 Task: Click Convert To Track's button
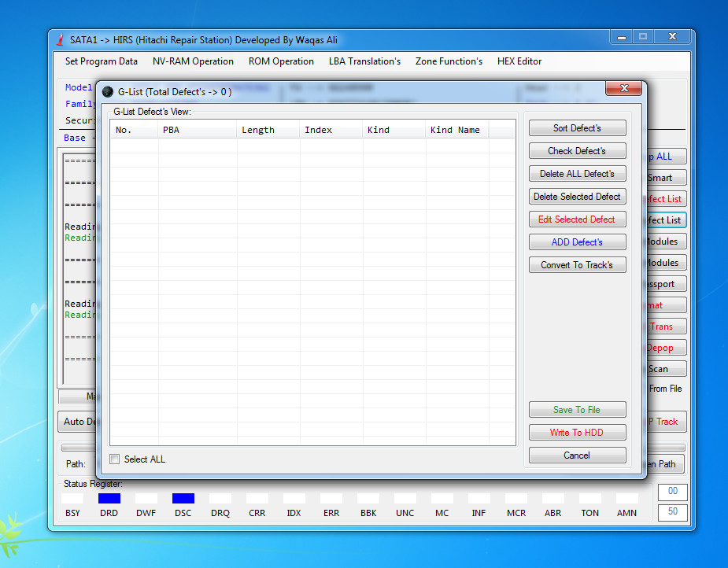coord(577,265)
